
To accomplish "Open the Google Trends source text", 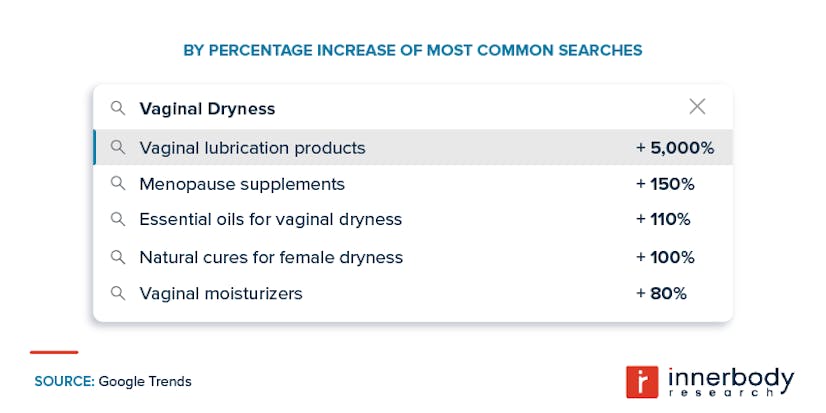I will [144, 381].
